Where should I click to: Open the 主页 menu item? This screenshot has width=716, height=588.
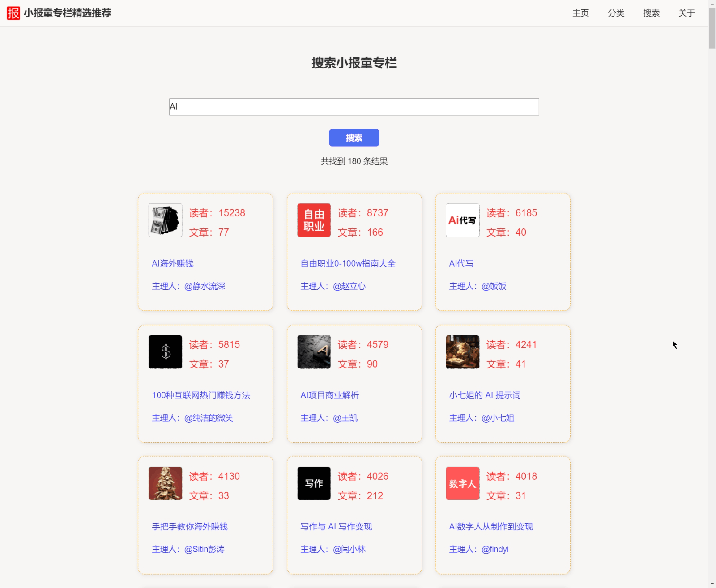pyautogui.click(x=580, y=13)
